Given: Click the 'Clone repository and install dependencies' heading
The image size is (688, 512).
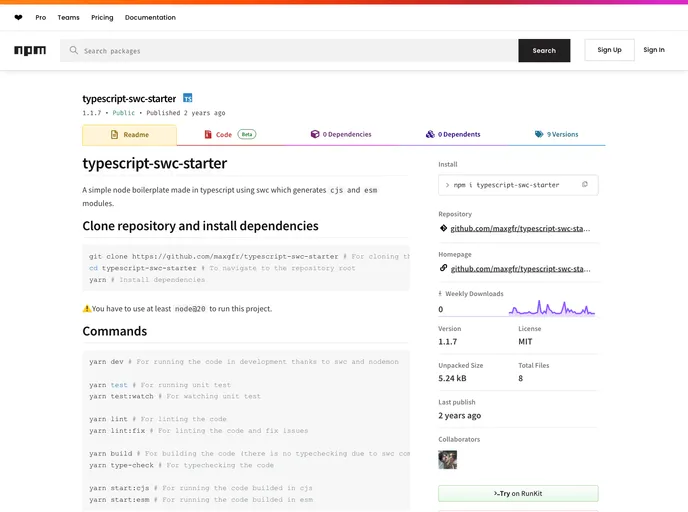Looking at the screenshot, I should pyautogui.click(x=201, y=226).
